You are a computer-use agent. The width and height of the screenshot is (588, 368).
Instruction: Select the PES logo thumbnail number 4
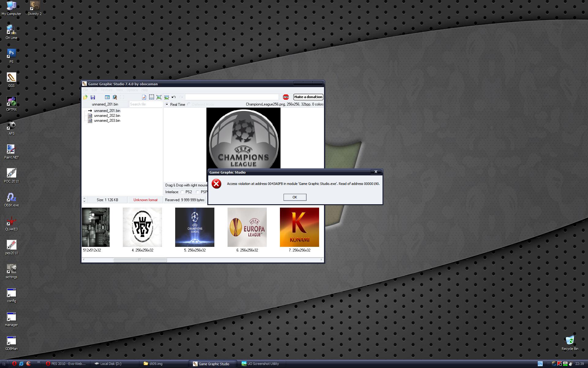(x=142, y=227)
